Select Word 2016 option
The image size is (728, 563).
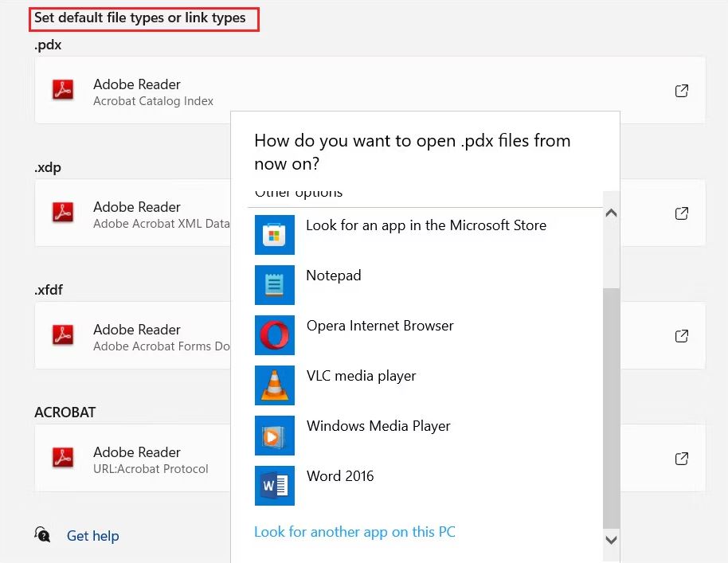point(425,485)
